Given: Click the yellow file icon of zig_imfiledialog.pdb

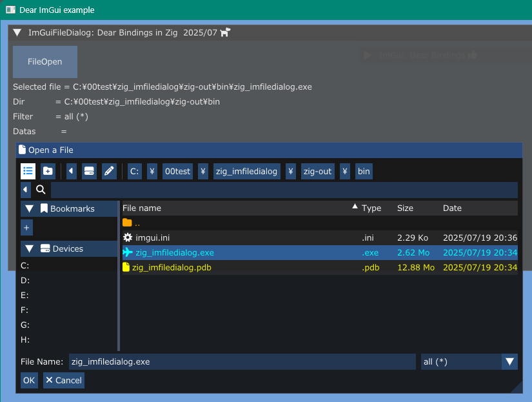Looking at the screenshot, I should coord(126,267).
